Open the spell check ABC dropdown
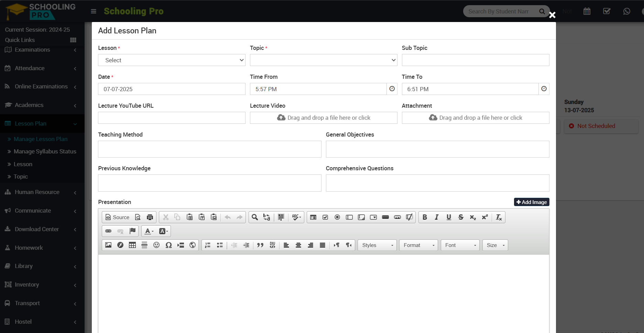Image resolution: width=644 pixels, height=333 pixels. pos(296,217)
